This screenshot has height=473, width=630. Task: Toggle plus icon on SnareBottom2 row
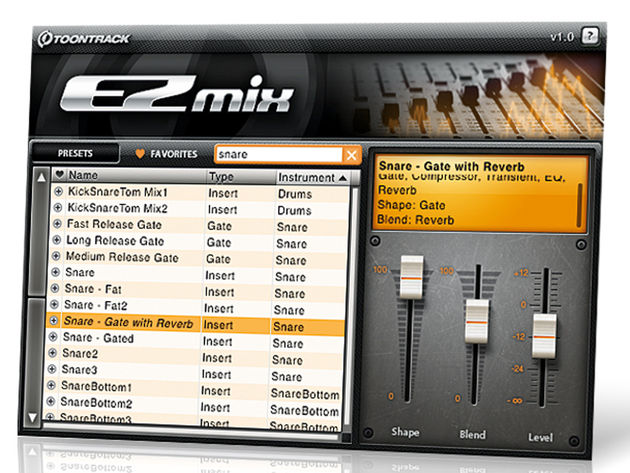tap(51, 401)
